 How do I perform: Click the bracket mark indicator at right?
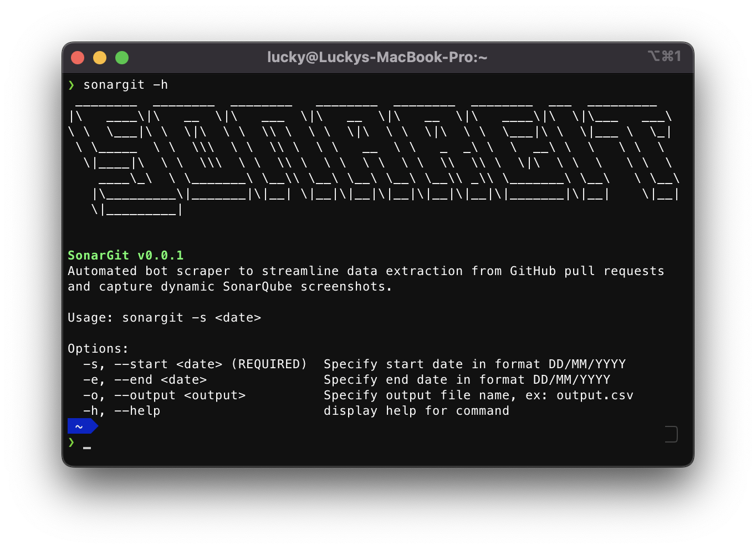[x=672, y=434]
